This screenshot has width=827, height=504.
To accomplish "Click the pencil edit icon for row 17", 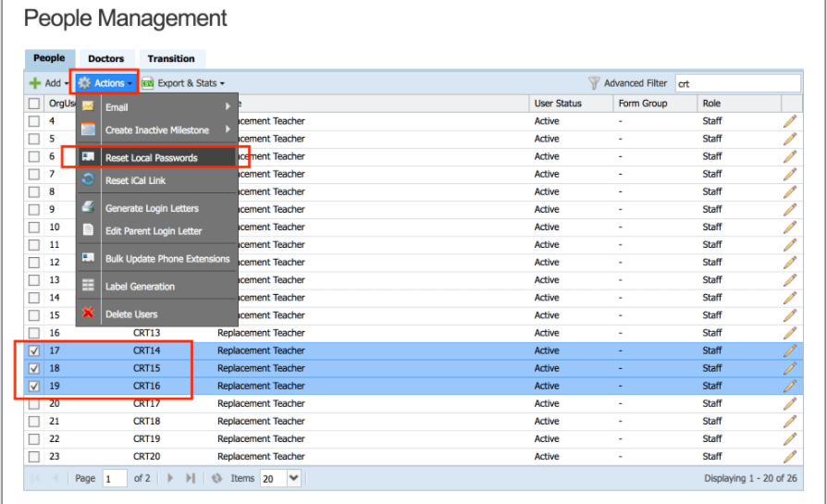I will pyautogui.click(x=789, y=350).
